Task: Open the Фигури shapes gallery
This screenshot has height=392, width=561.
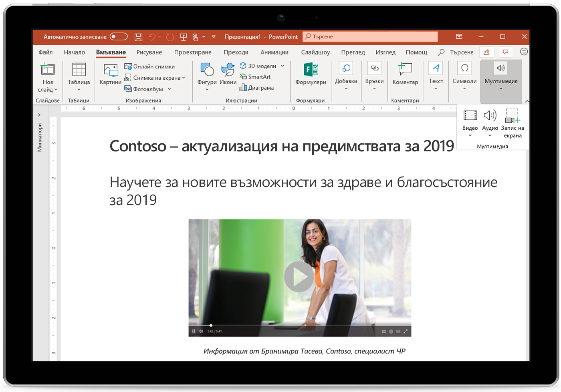Action: (207, 77)
